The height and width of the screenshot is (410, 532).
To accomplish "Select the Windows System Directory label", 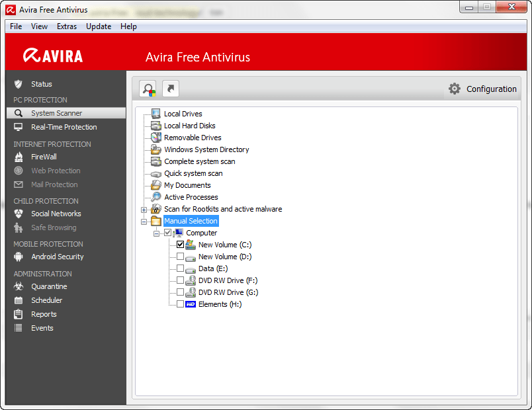I will [206, 149].
